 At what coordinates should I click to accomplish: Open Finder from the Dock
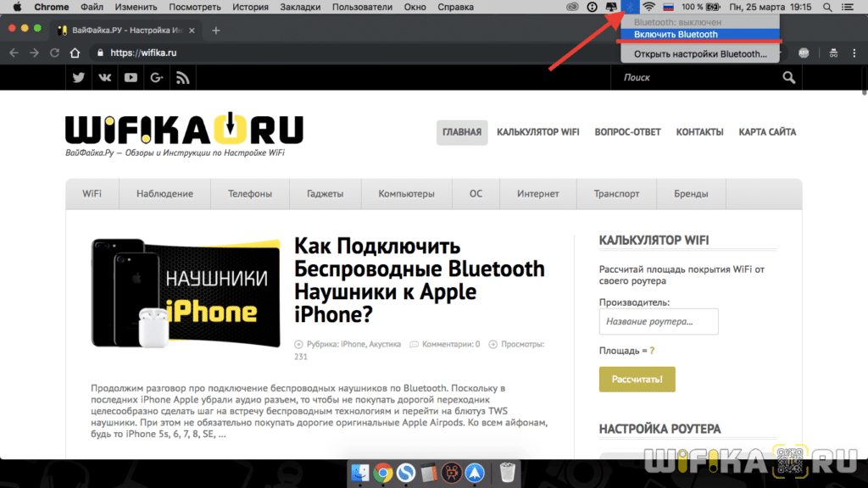click(x=361, y=472)
